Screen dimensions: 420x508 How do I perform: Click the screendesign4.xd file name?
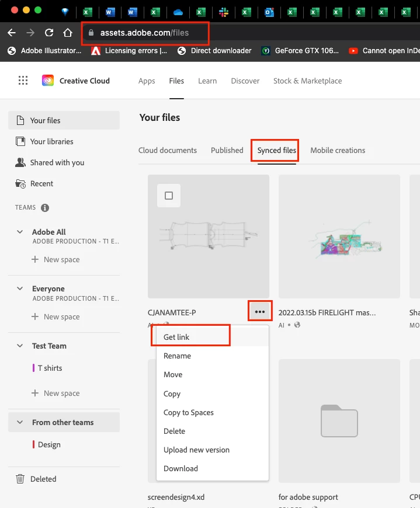[176, 497]
